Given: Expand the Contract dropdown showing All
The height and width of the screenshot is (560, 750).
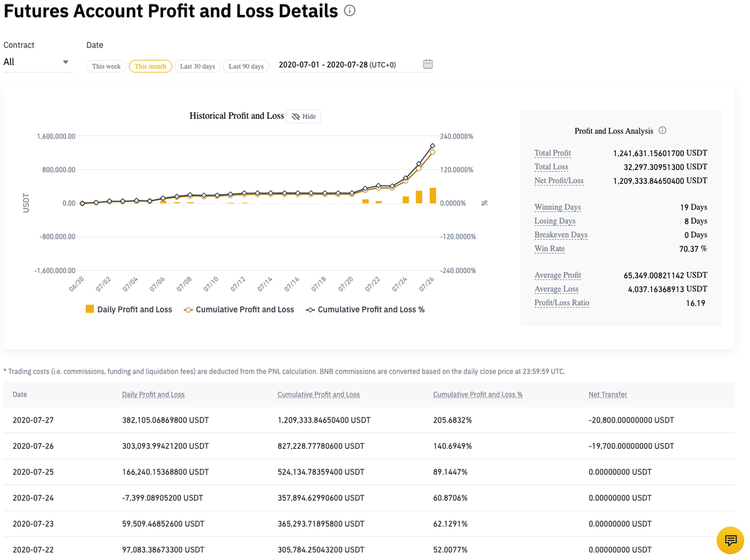Looking at the screenshot, I should point(37,62).
